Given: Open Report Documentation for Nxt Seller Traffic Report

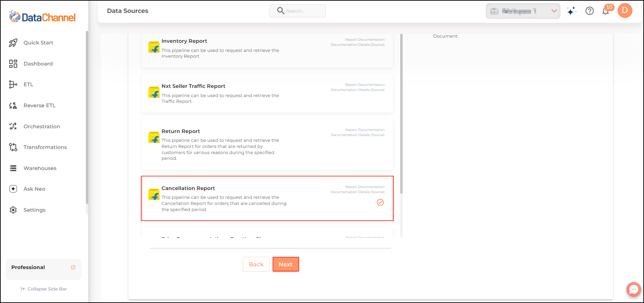Looking at the screenshot, I should [365, 85].
